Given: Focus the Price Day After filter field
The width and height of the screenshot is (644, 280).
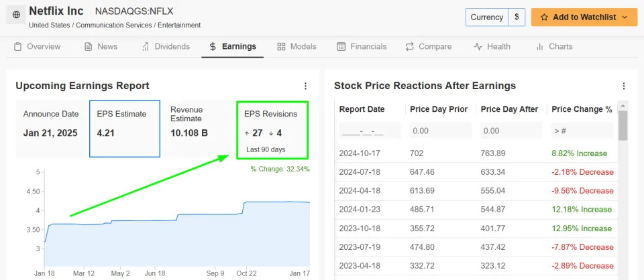Looking at the screenshot, I should (x=511, y=131).
